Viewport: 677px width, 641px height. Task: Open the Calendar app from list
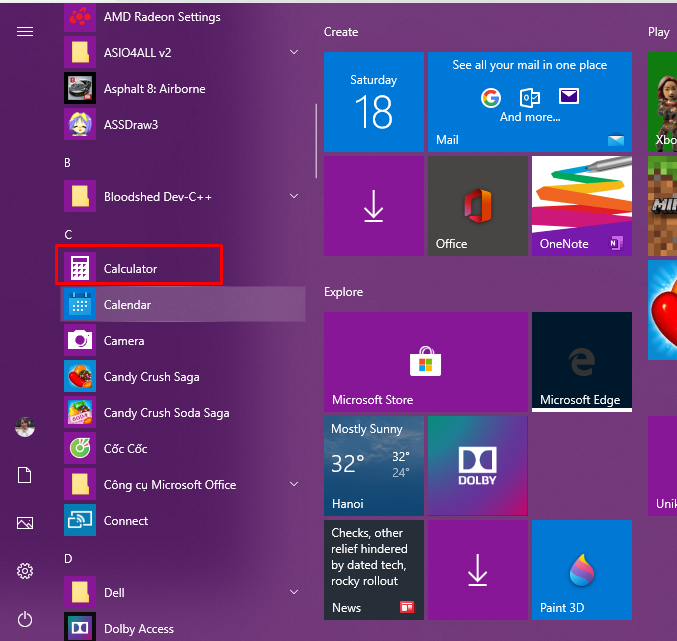[x=183, y=305]
